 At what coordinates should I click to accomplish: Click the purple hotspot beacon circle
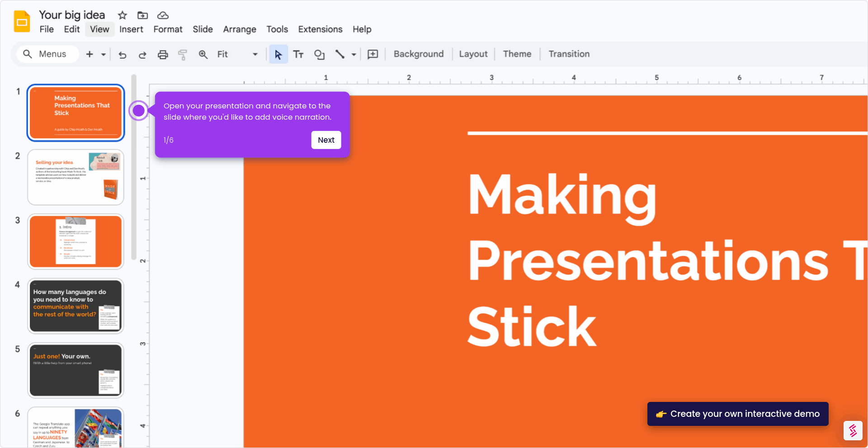(139, 110)
